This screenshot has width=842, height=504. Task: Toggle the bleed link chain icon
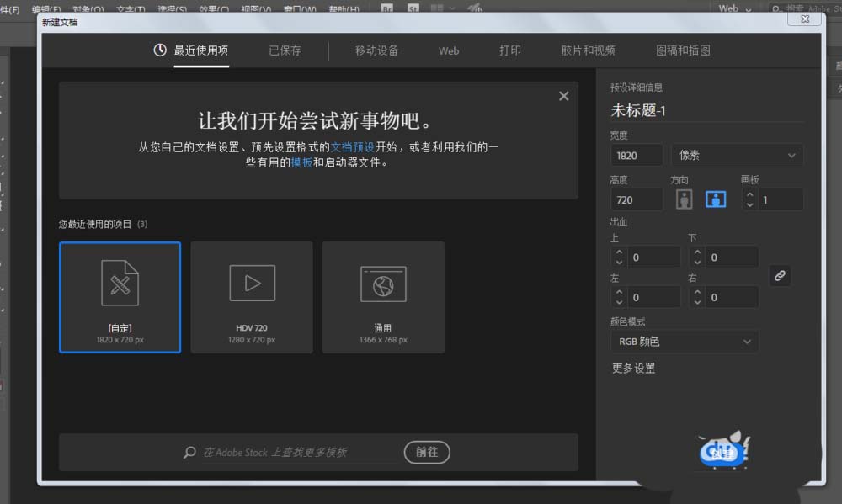780,276
